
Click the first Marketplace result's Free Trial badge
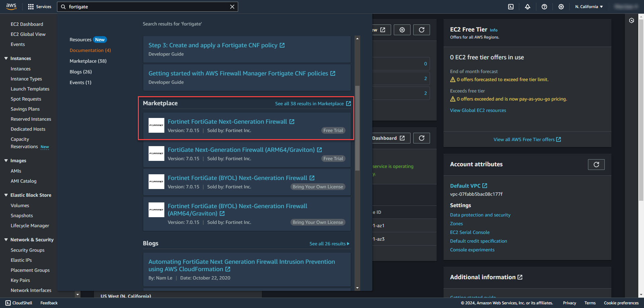click(x=333, y=130)
